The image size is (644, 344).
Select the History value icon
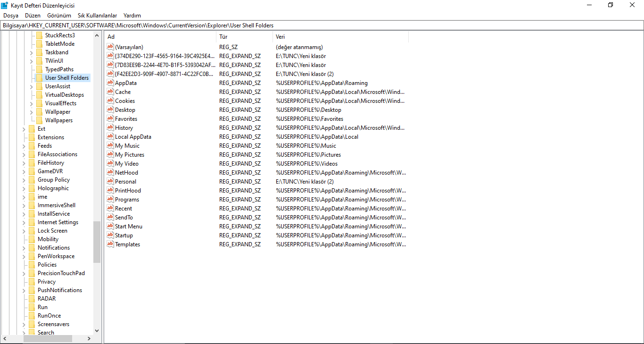coord(110,127)
